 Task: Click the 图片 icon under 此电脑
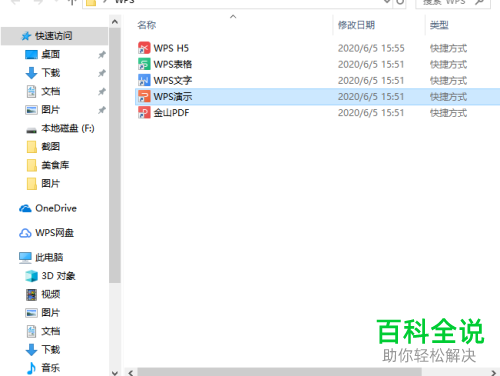[31, 313]
